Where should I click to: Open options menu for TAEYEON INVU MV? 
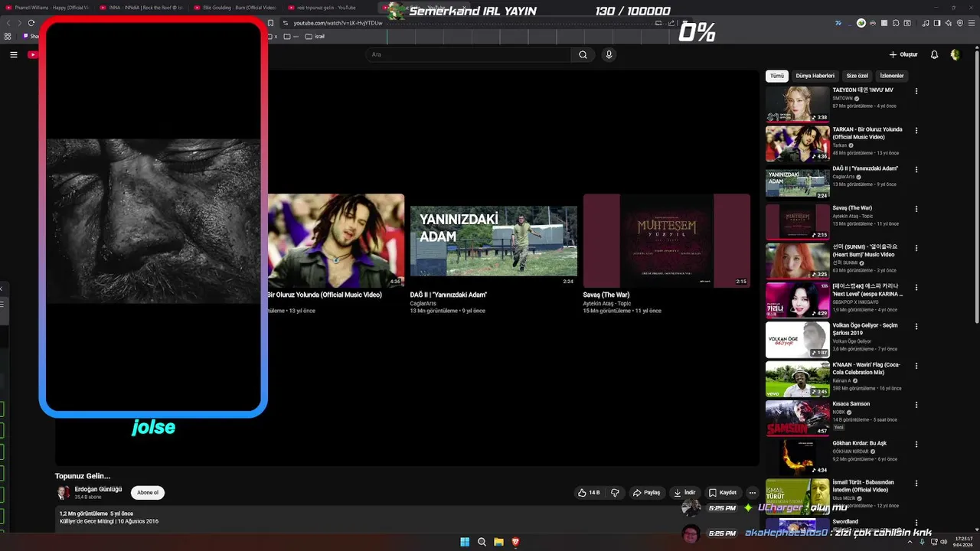coord(916,91)
